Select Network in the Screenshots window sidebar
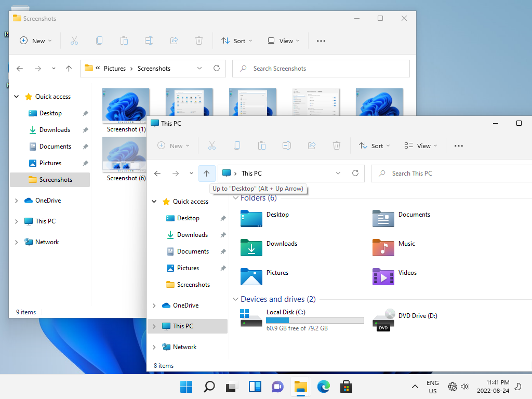 pos(47,242)
